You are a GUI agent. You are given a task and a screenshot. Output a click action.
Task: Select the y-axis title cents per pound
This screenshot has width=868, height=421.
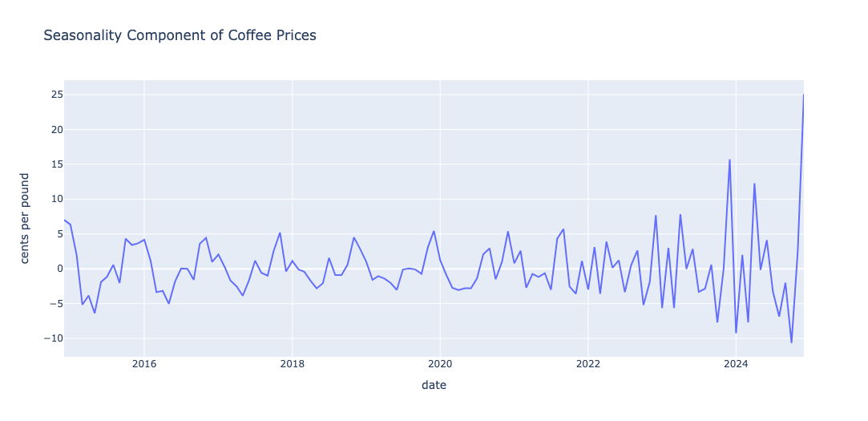pyautogui.click(x=25, y=218)
